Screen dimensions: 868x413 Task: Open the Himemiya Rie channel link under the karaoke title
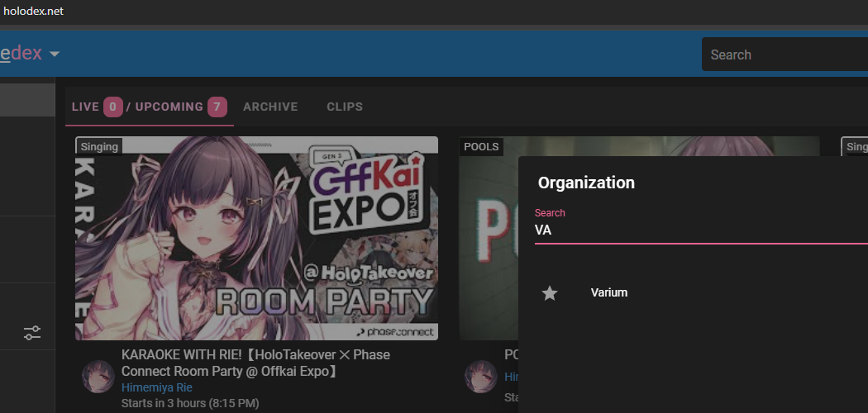tap(157, 387)
